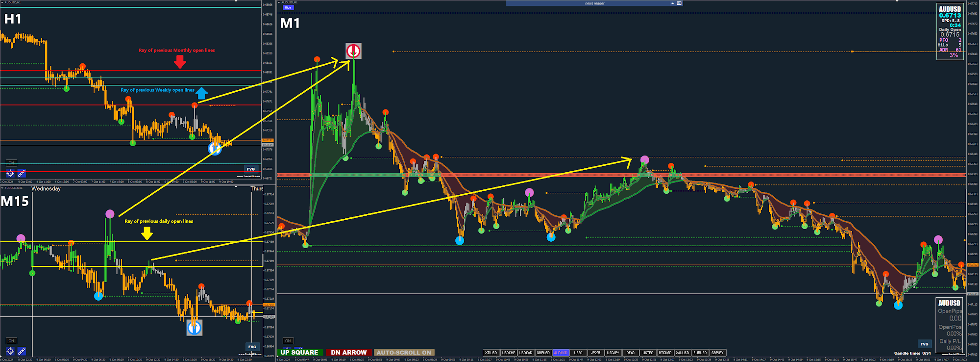Select the pink dot atop the tallest M15 spike
Viewport: 980px width, 362px height.
110,214
